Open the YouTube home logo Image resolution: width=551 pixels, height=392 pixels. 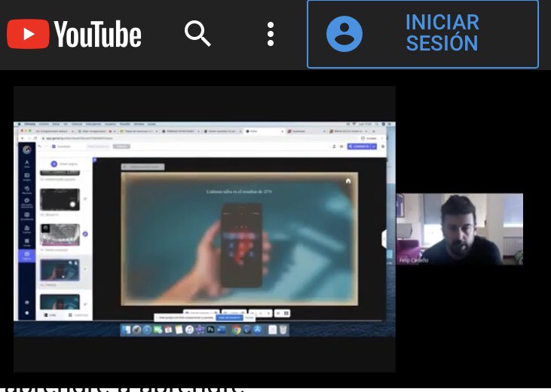click(x=74, y=34)
